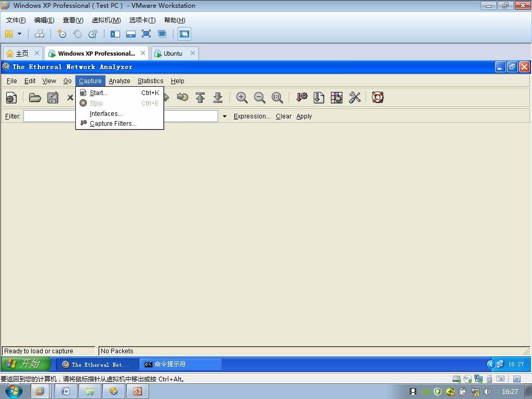Viewport: 532px width, 399px height.
Task: Click VMware send Ctrl+Alt+Del icon
Action: 39,34
